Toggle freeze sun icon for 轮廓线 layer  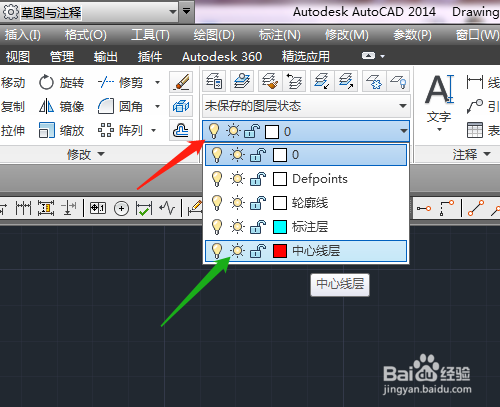(237, 203)
